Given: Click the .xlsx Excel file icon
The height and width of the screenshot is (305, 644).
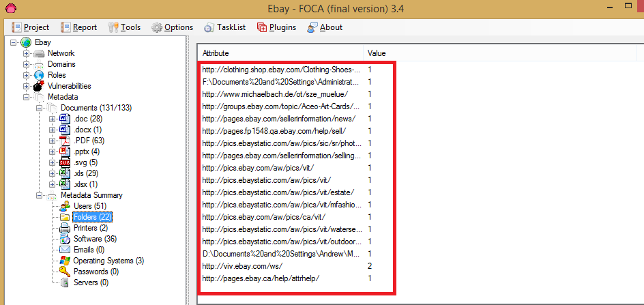Looking at the screenshot, I should click(65, 184).
